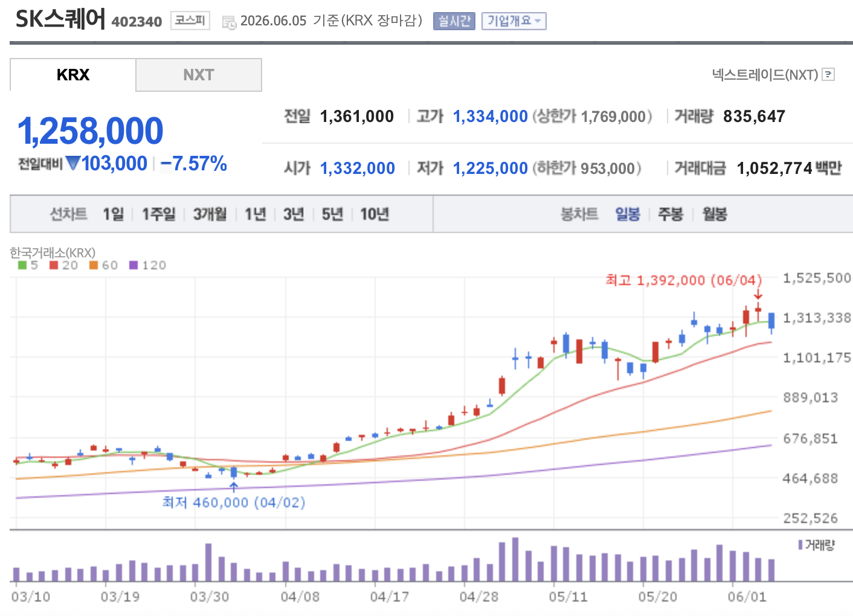Click the current price 1,258,000
Viewport: 853px width, 616px height.
tap(91, 131)
